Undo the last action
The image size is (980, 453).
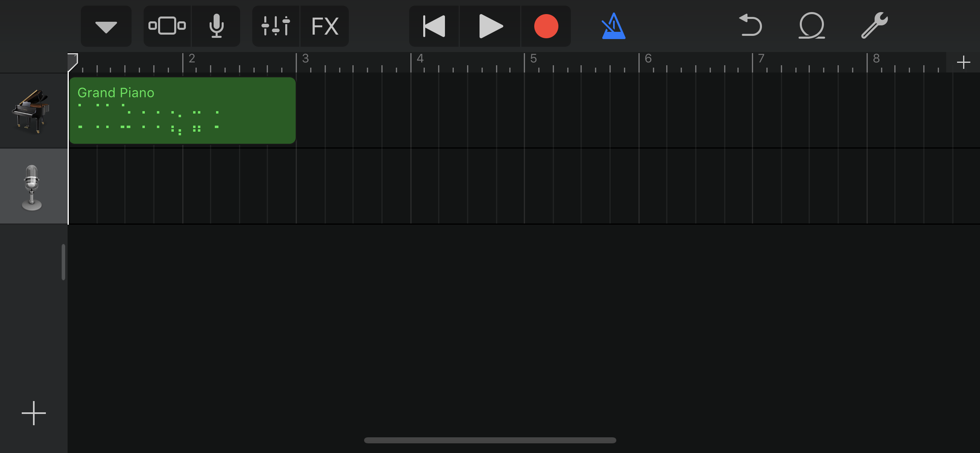(x=750, y=26)
